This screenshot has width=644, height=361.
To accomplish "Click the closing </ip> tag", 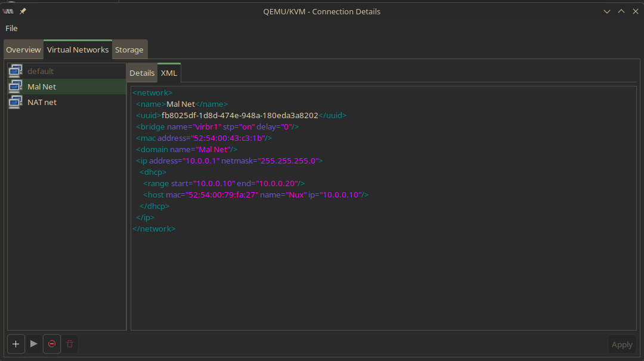I will (x=145, y=218).
